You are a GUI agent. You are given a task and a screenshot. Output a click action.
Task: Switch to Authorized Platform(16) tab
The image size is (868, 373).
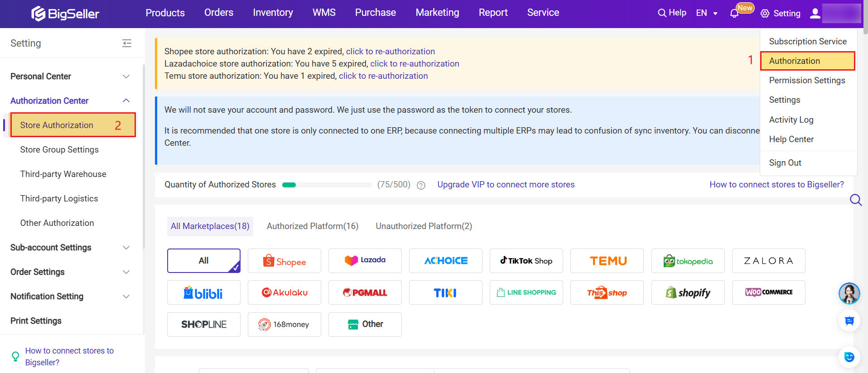coord(313,226)
